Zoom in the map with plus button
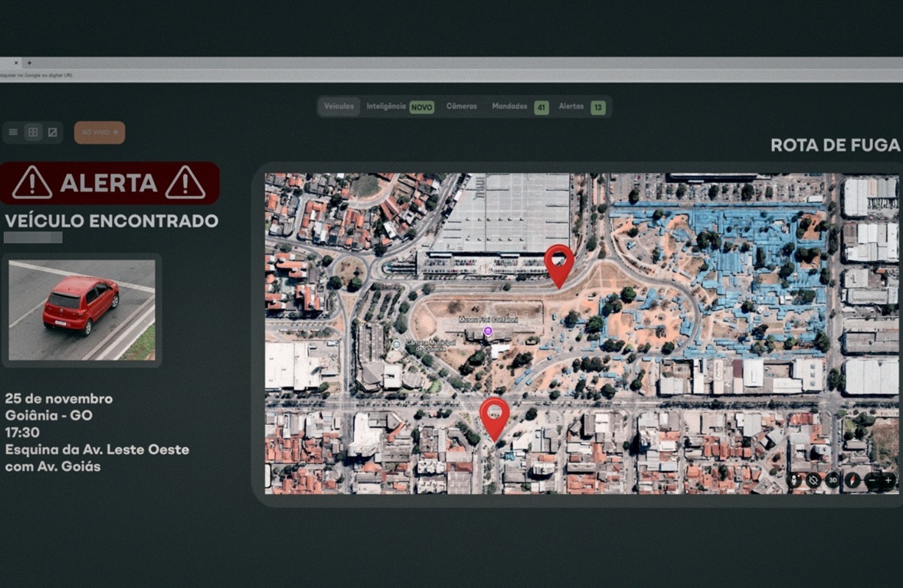Screen dimensions: 903x588 point(888,481)
